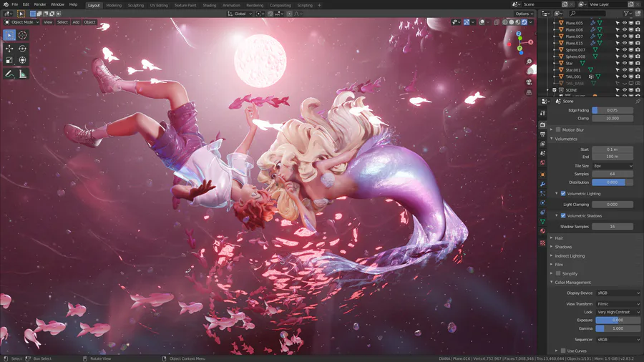644x362 pixels.
Task: Open the viewport Options button
Action: tap(524, 14)
